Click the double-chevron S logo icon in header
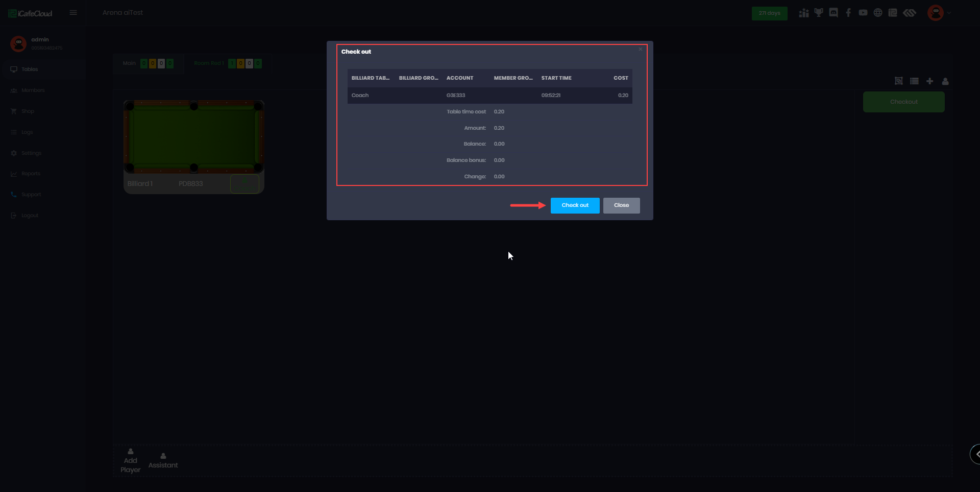This screenshot has width=980, height=492. pos(910,13)
